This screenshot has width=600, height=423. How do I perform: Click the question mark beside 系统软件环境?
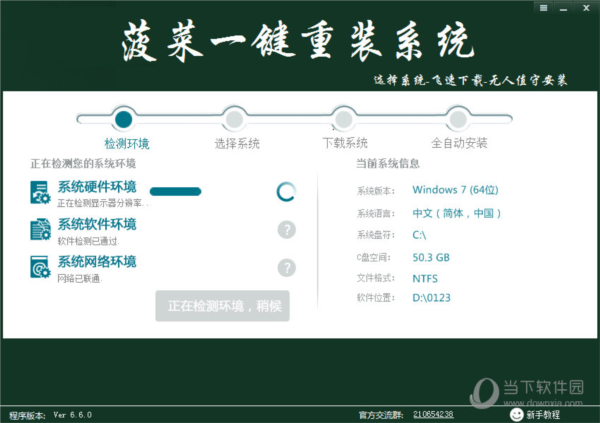pos(287,230)
